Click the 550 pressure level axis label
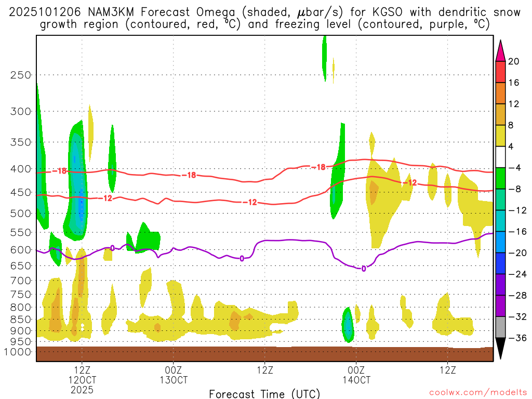Viewport: 532px width, 399px height. pos(21,232)
